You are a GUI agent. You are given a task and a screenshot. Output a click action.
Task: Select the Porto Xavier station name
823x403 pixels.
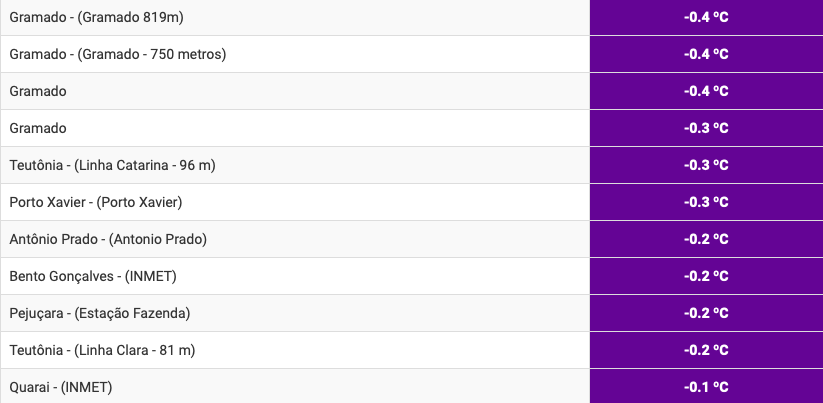[x=95, y=202]
